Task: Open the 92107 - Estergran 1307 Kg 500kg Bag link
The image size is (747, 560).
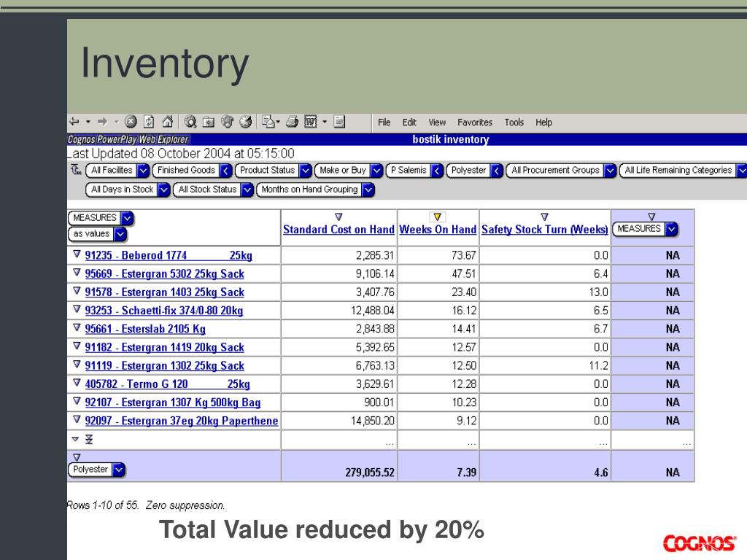Action: click(x=172, y=402)
